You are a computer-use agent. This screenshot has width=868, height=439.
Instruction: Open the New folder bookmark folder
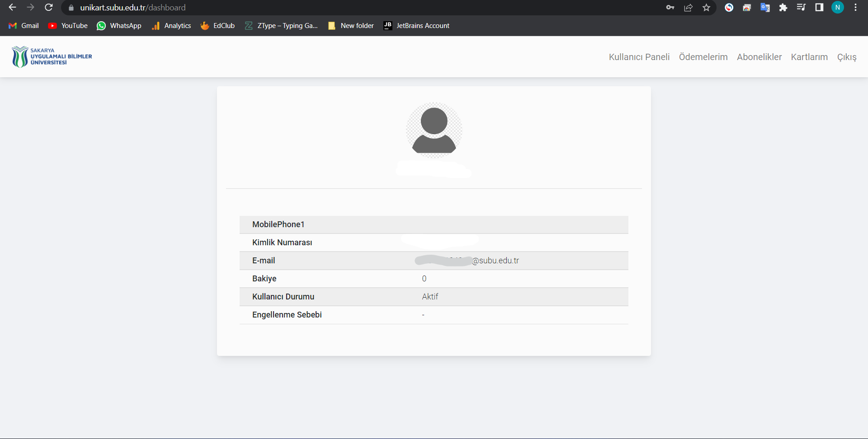(351, 26)
